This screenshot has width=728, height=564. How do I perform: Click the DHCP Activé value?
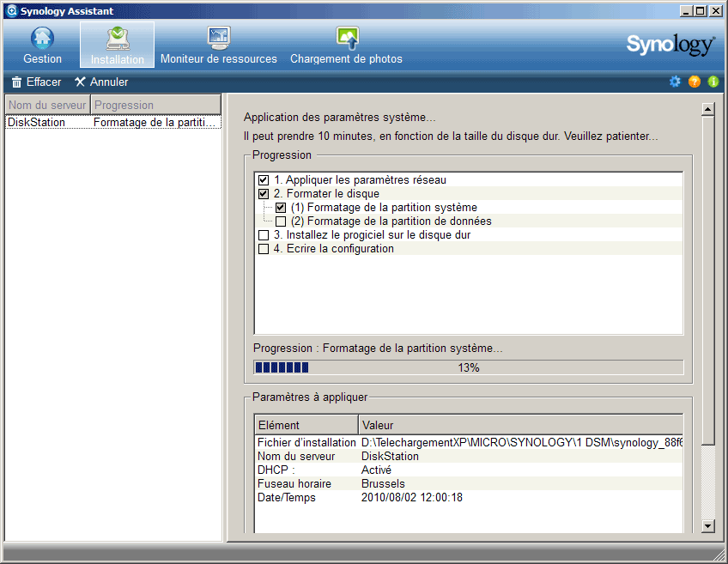pyautogui.click(x=376, y=470)
